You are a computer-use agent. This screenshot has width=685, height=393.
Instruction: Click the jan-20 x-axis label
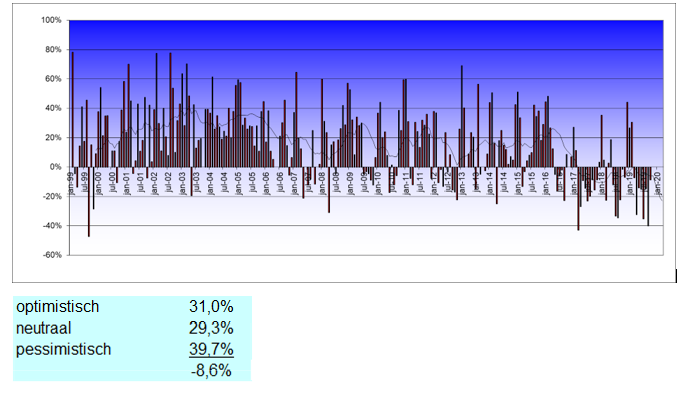coord(658,183)
